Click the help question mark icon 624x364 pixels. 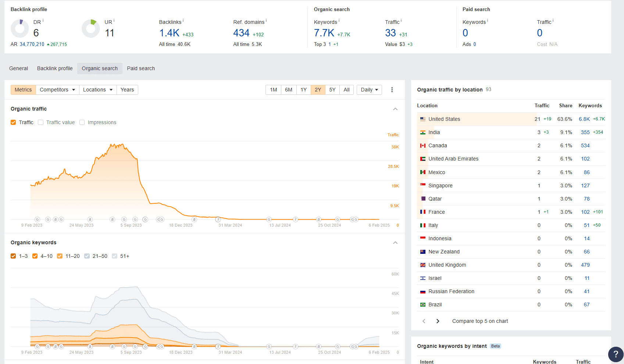coord(616,354)
